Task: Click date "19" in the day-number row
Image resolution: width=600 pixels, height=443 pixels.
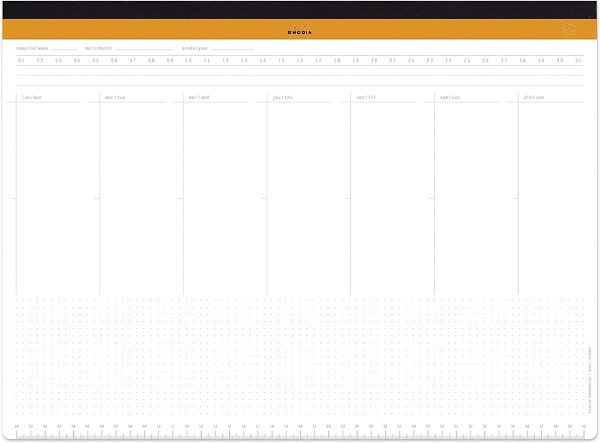Action: (355, 60)
